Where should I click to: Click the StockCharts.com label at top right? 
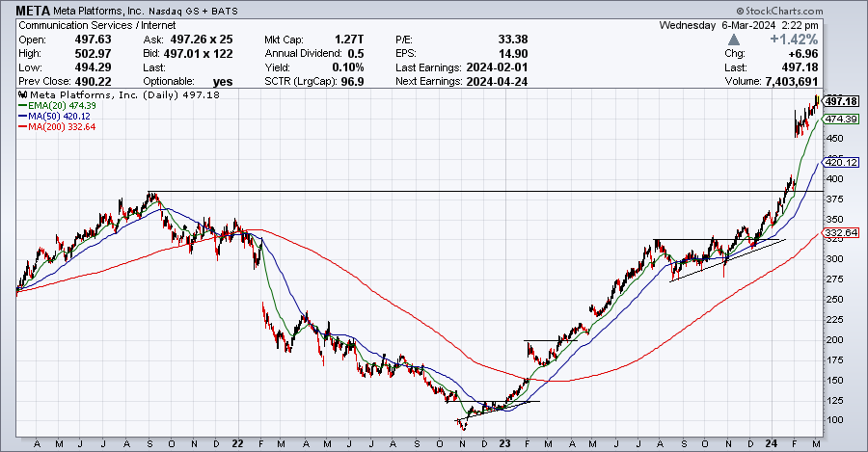[779, 11]
